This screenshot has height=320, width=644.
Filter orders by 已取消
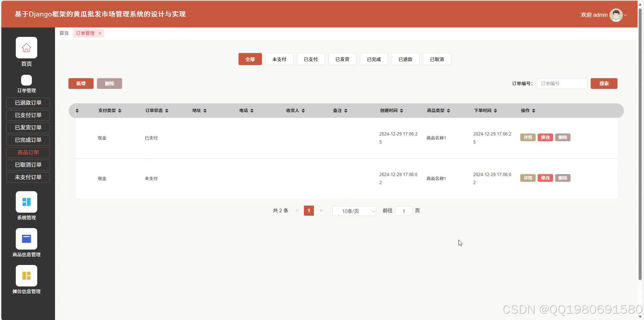tap(437, 59)
